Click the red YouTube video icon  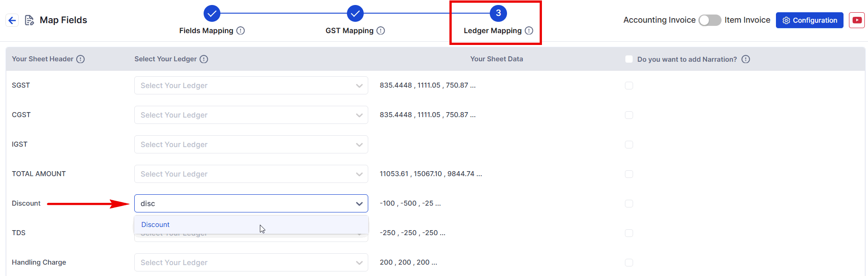pos(857,20)
